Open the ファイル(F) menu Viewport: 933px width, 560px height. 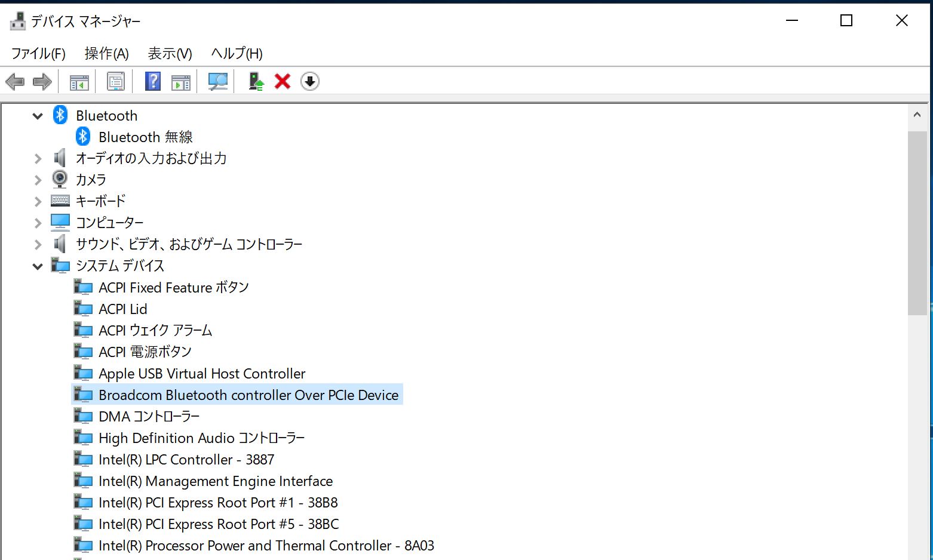click(38, 54)
